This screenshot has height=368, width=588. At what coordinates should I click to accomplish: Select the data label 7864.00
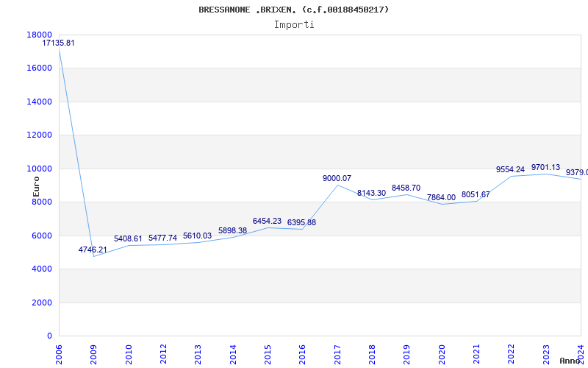tap(442, 197)
